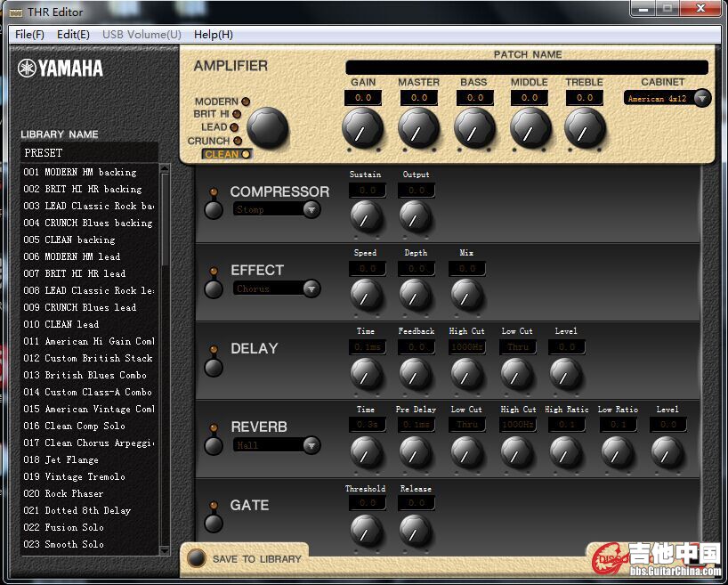
Task: Click the PATCH NAME field
Action: [527, 68]
